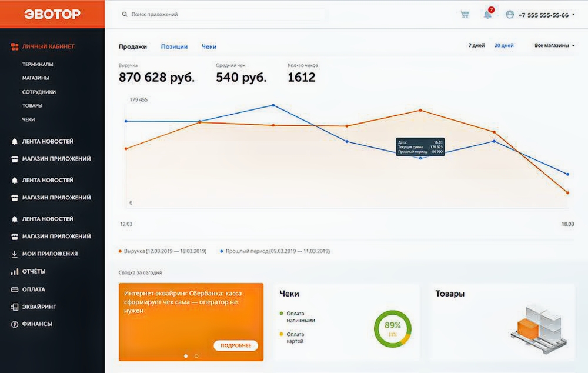Open the shopping cart icon

tap(465, 15)
